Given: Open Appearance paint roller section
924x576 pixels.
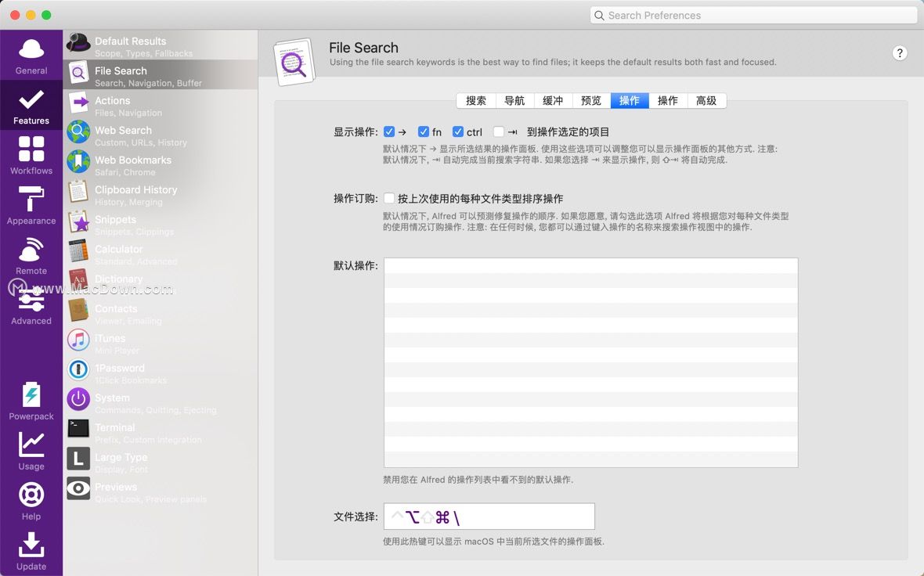Looking at the screenshot, I should click(31, 206).
